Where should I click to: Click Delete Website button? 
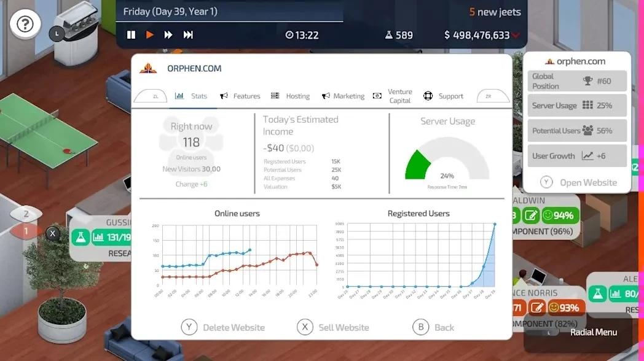(x=223, y=327)
